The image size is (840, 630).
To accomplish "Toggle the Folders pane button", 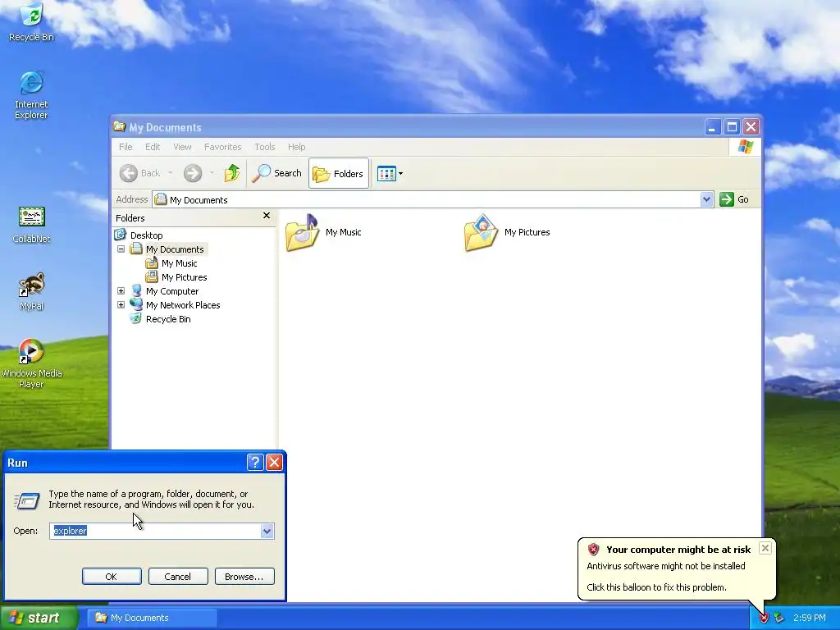I will pyautogui.click(x=339, y=173).
